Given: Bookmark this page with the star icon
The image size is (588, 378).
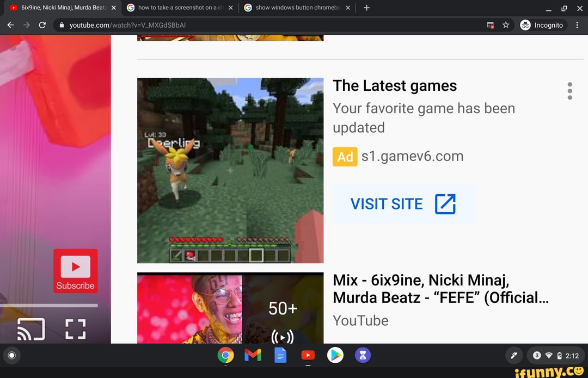Looking at the screenshot, I should tap(506, 25).
